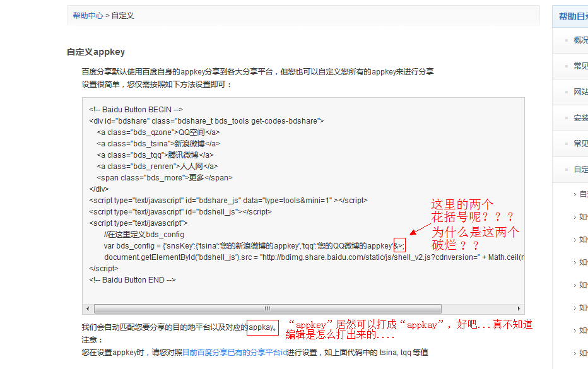Click the square bullet beside 概况
Image resolution: width=588 pixels, height=369 pixels.
point(565,41)
